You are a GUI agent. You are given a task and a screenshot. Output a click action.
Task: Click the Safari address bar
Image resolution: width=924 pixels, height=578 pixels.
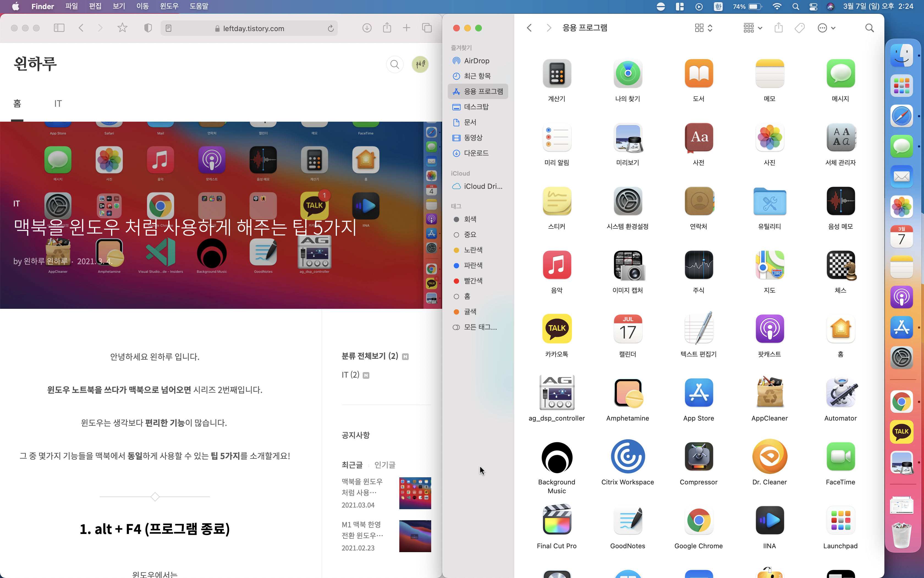(249, 28)
